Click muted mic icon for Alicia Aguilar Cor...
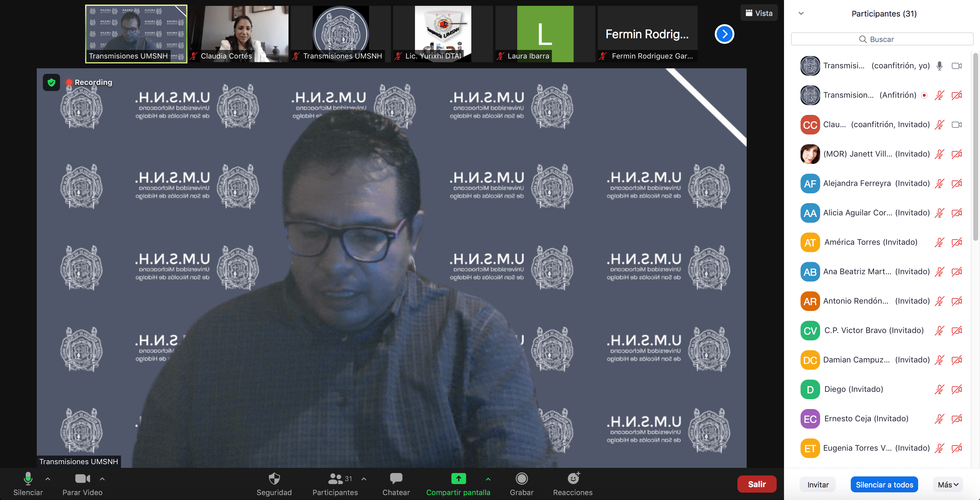The image size is (980, 500). (939, 213)
